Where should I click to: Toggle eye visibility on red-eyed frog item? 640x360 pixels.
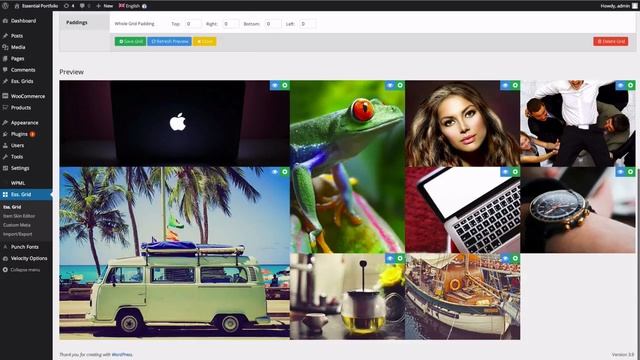click(x=390, y=85)
